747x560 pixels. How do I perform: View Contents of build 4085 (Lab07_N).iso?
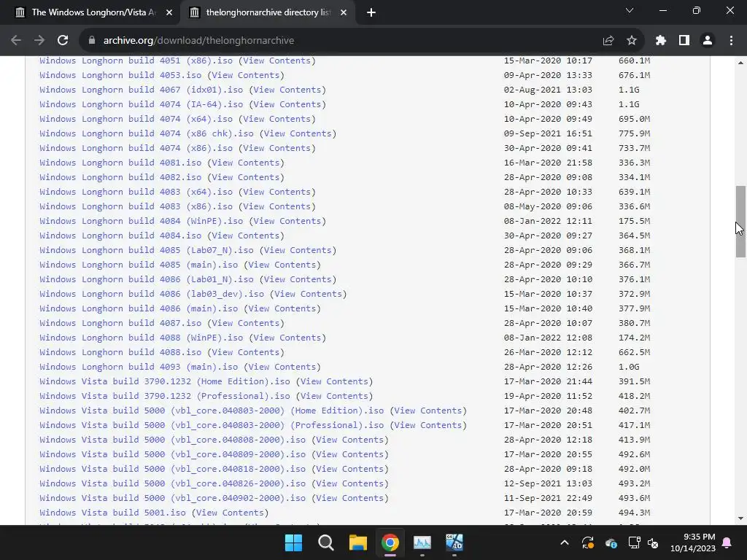coord(298,250)
